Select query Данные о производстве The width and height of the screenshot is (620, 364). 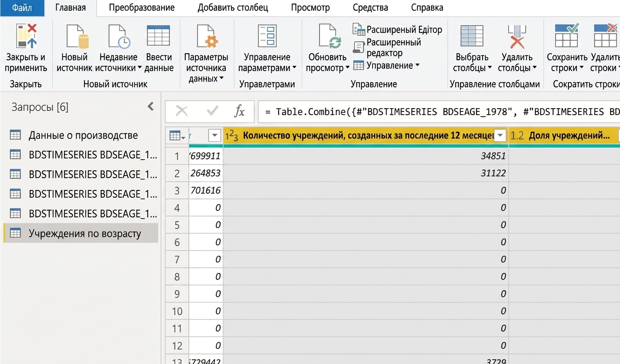tap(80, 136)
